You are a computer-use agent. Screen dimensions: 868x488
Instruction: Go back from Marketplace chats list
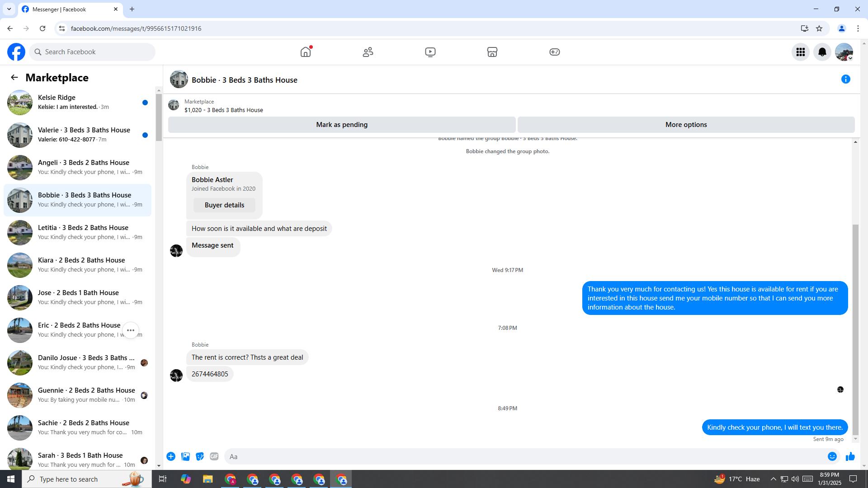[14, 77]
